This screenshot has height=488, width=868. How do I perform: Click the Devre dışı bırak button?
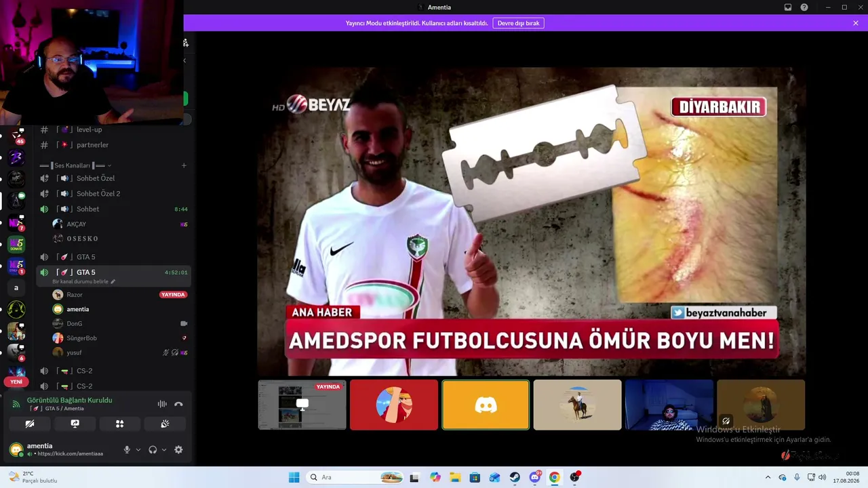pyautogui.click(x=519, y=23)
